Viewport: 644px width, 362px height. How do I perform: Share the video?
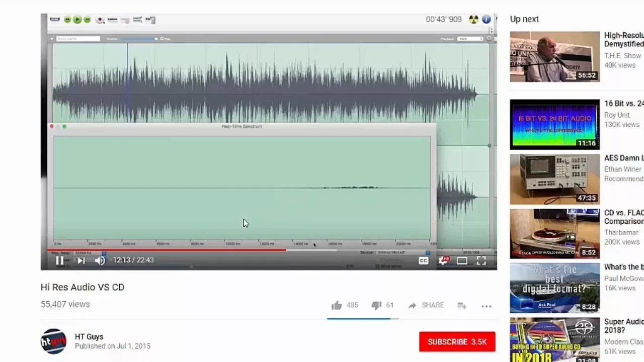point(426,305)
